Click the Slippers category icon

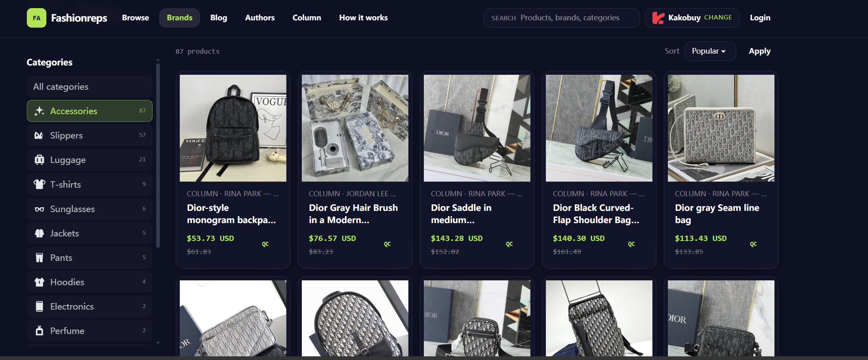39,135
